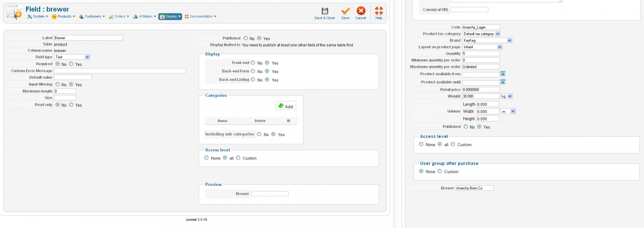
Task: Click the Documentation lifebuoy icon
Action: click(187, 16)
